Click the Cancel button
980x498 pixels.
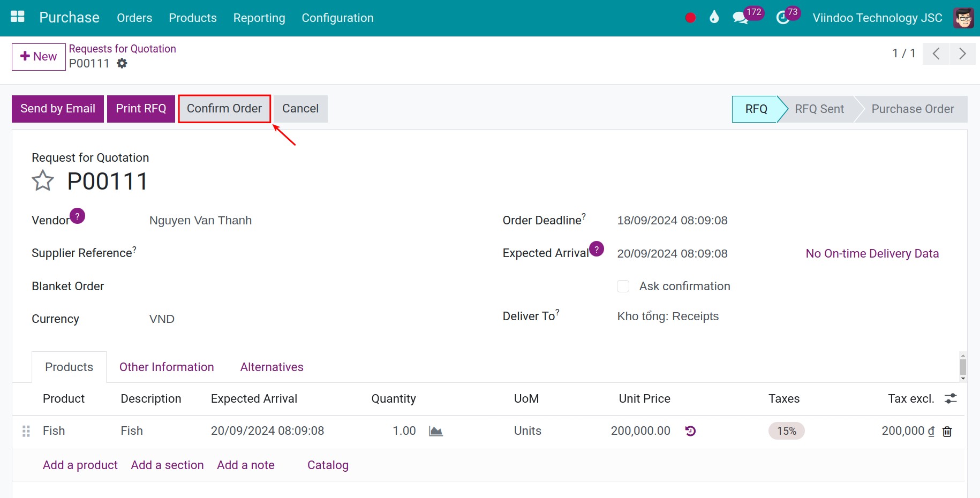(300, 109)
